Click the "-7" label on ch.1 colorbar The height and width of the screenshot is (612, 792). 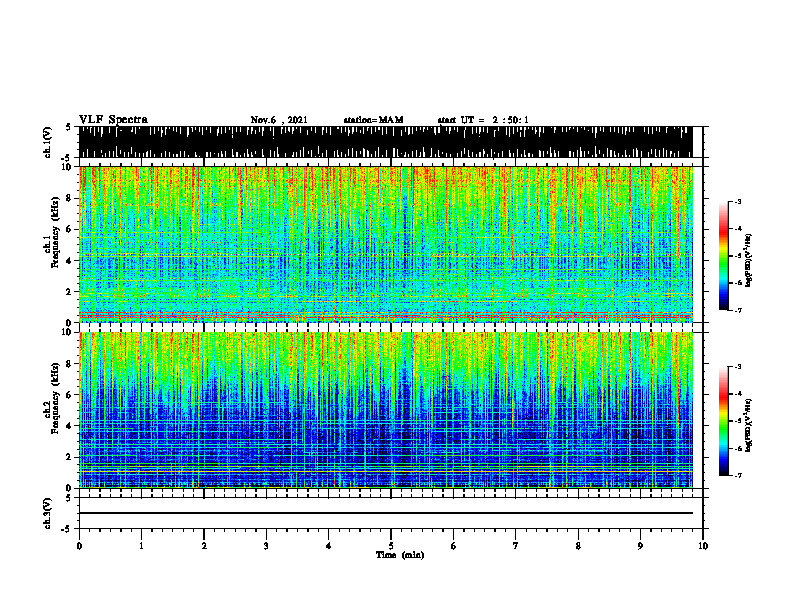pos(738,310)
